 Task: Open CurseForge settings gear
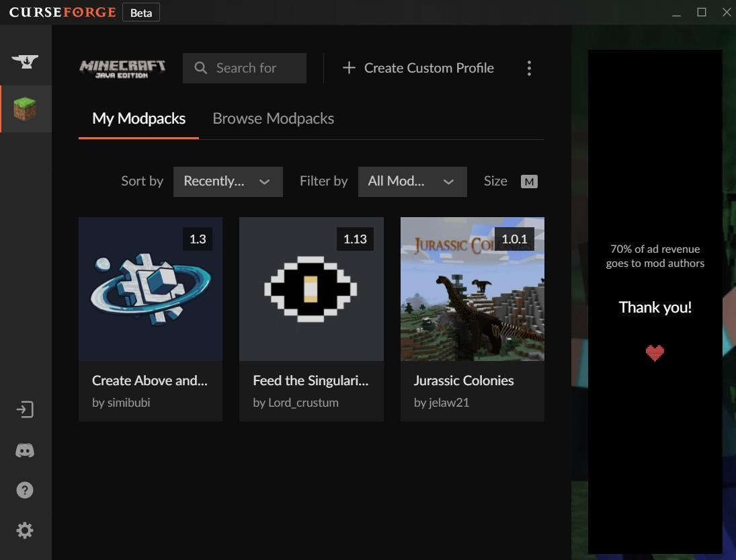coord(25,530)
